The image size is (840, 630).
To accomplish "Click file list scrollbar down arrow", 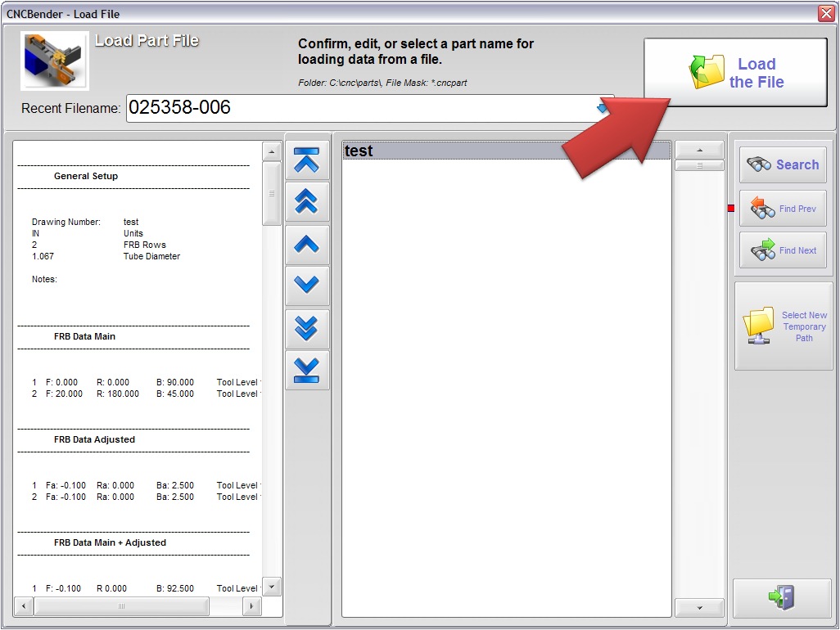I will (698, 608).
